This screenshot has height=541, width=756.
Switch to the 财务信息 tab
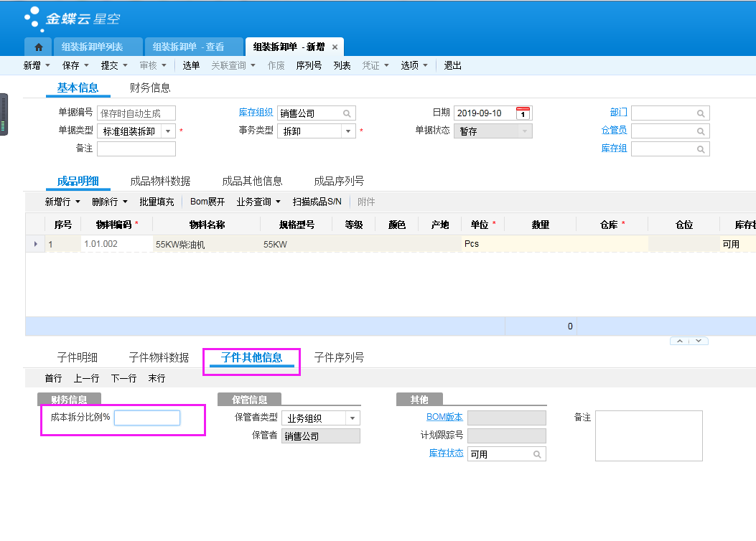150,88
